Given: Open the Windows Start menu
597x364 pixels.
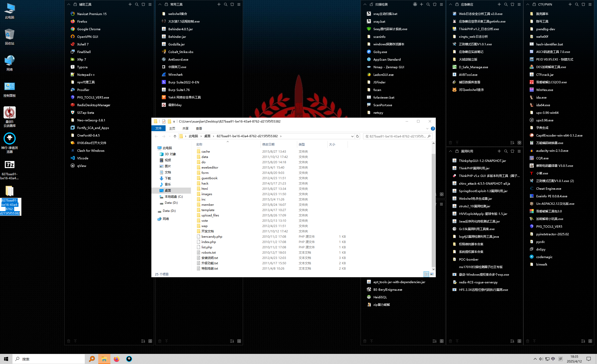Looking at the screenshot, I should click(x=6, y=359).
